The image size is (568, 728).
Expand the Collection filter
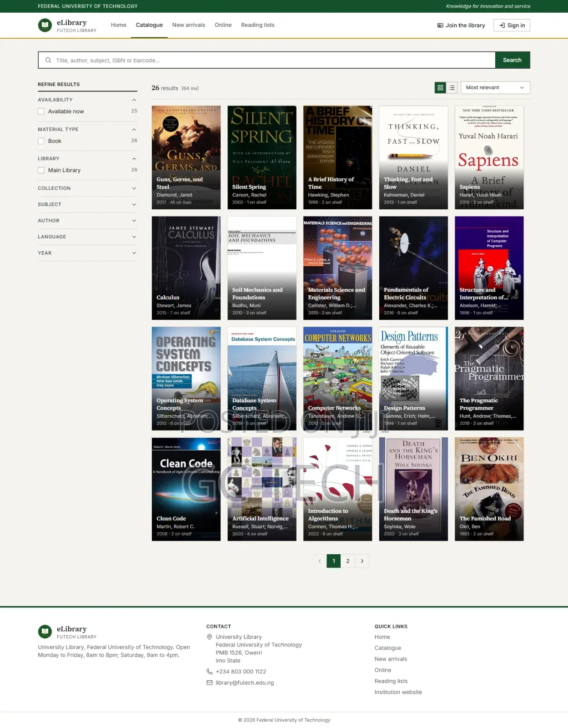click(x=87, y=188)
